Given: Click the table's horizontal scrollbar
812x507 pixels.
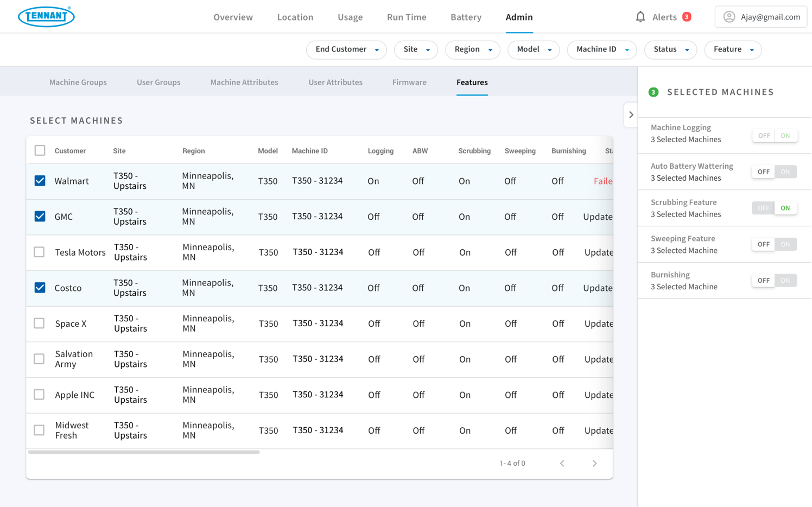Looking at the screenshot, I should point(144,452).
